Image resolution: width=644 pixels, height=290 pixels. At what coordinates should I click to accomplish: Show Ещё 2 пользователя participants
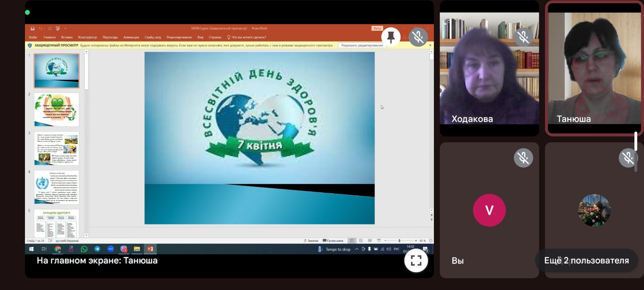tap(586, 261)
